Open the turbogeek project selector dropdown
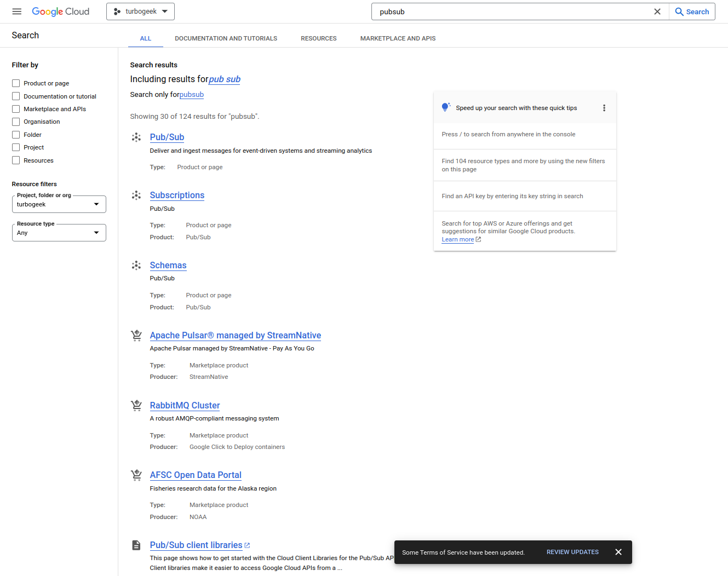The height and width of the screenshot is (576, 728). 140,11
